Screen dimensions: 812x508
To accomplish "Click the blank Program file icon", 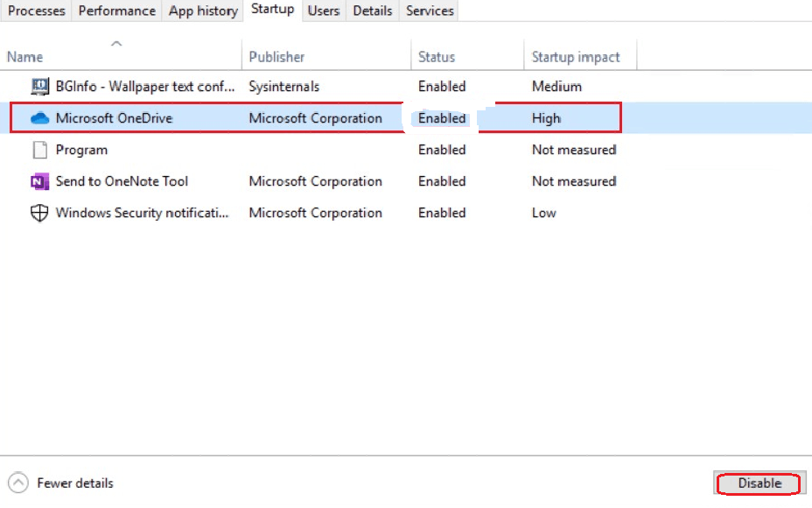I will [40, 150].
